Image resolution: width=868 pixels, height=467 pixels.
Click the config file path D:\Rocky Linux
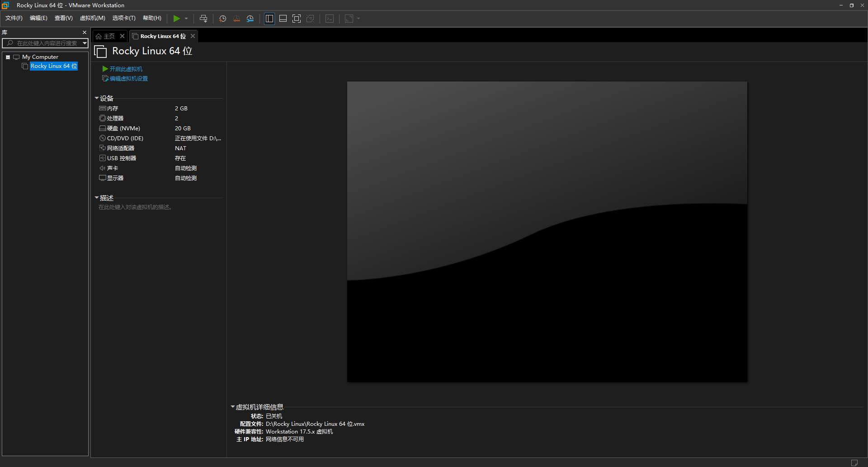[315, 424]
